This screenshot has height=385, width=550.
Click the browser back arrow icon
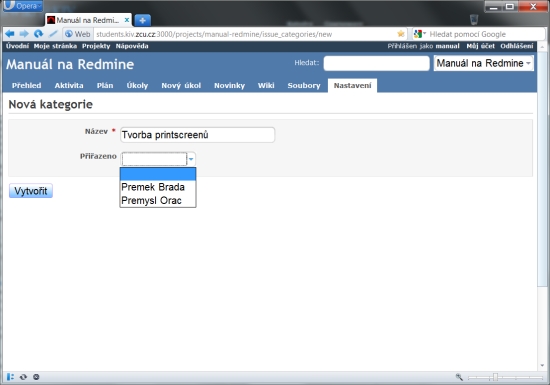10,34
